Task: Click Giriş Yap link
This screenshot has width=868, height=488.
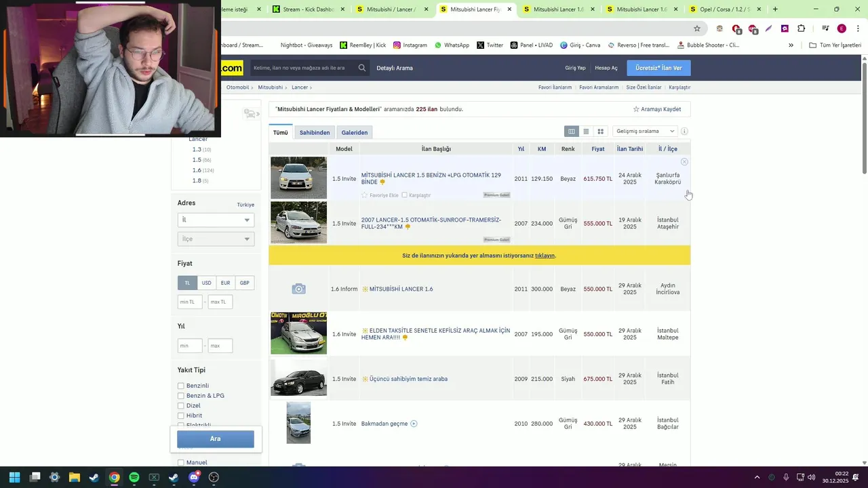Action: point(575,68)
